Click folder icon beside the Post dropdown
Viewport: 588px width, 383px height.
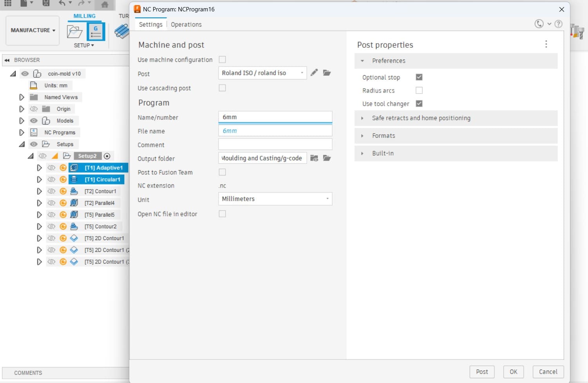coord(327,73)
